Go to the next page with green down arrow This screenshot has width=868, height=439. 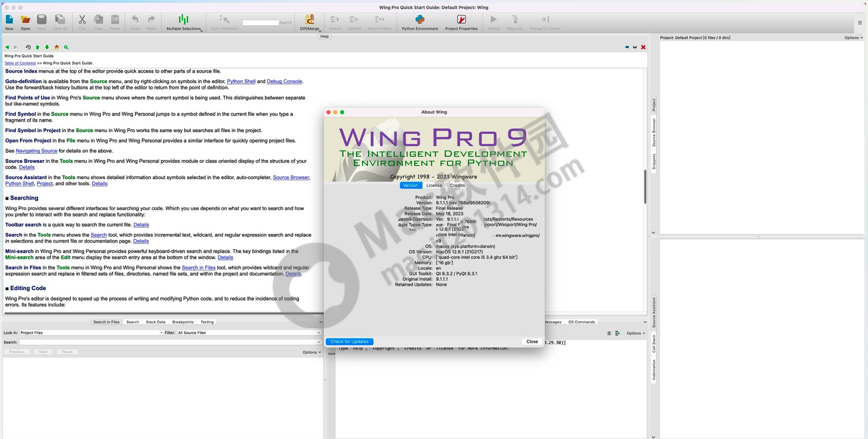coord(47,47)
